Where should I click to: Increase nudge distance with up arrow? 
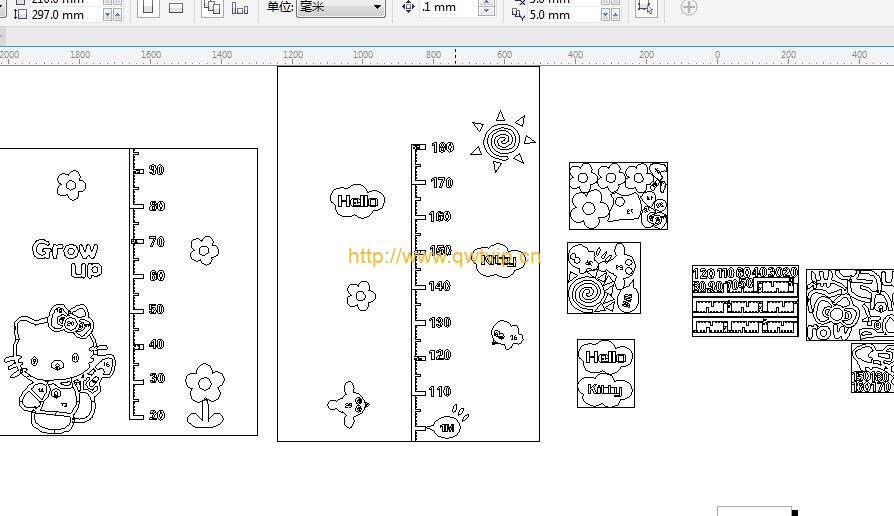click(x=486, y=3)
